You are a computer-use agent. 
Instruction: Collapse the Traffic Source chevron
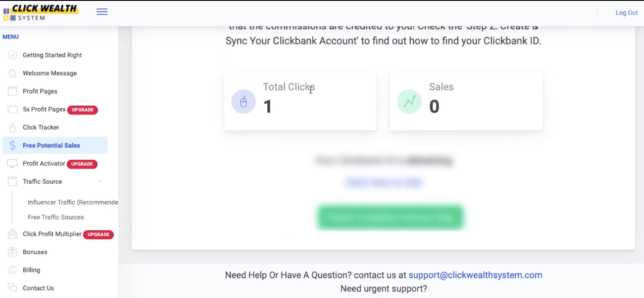pos(100,182)
